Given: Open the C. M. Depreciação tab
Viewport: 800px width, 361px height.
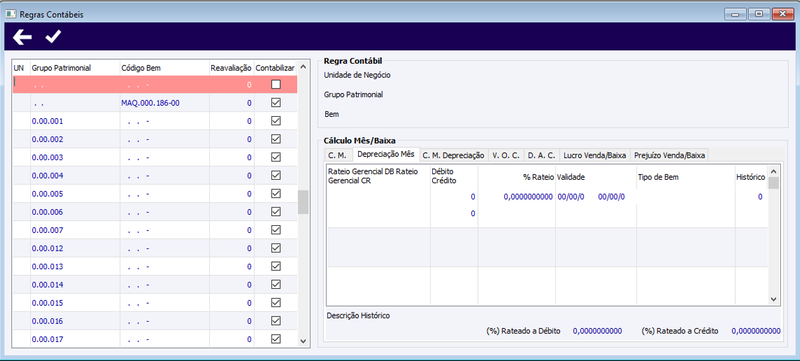Looking at the screenshot, I should pos(454,156).
